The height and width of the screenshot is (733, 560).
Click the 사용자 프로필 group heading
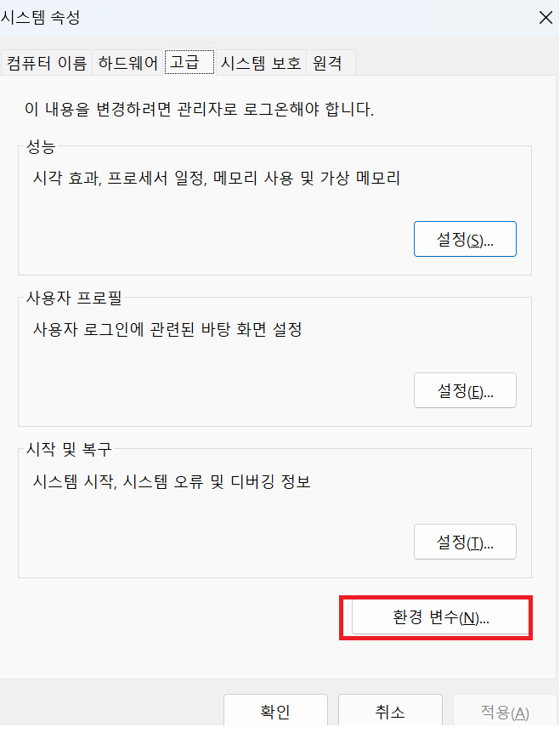point(74,298)
